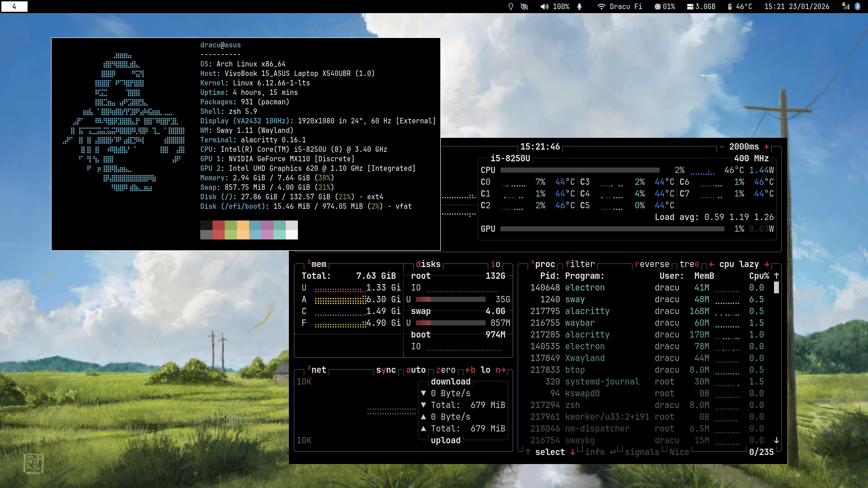Switch to next network interface with n arrow
This screenshot has width=868, height=488.
coord(500,370)
